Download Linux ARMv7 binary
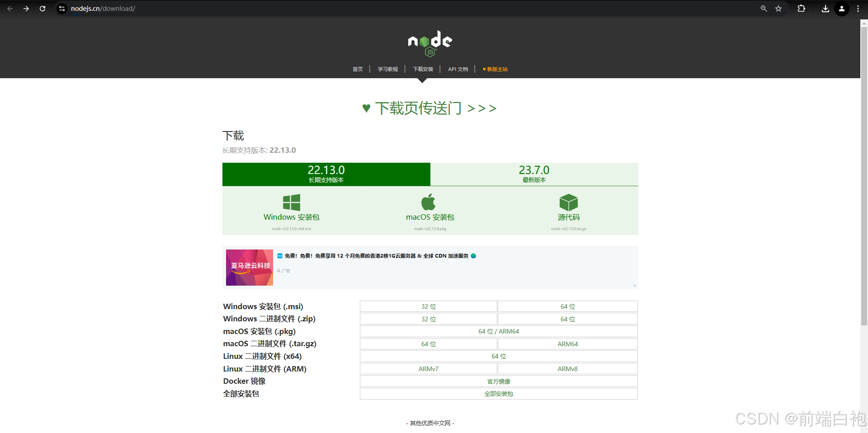868x433 pixels. pyautogui.click(x=429, y=369)
